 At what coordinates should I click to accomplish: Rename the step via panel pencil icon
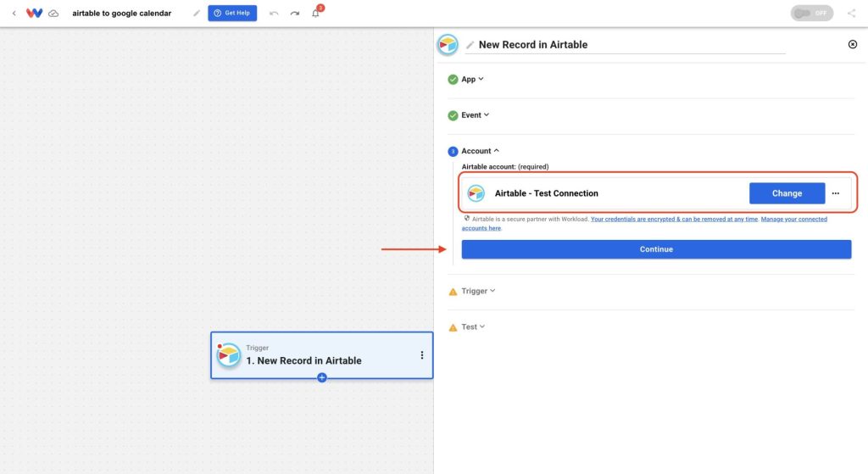click(470, 45)
